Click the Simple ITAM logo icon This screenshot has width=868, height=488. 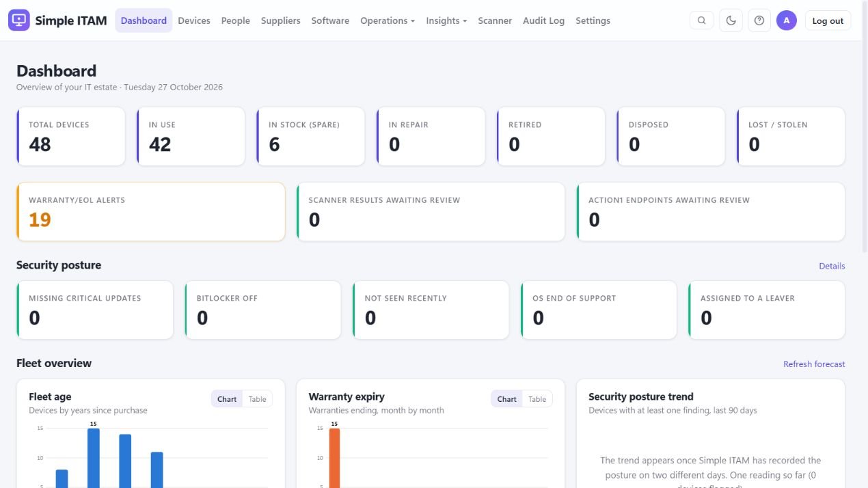pyautogui.click(x=19, y=21)
